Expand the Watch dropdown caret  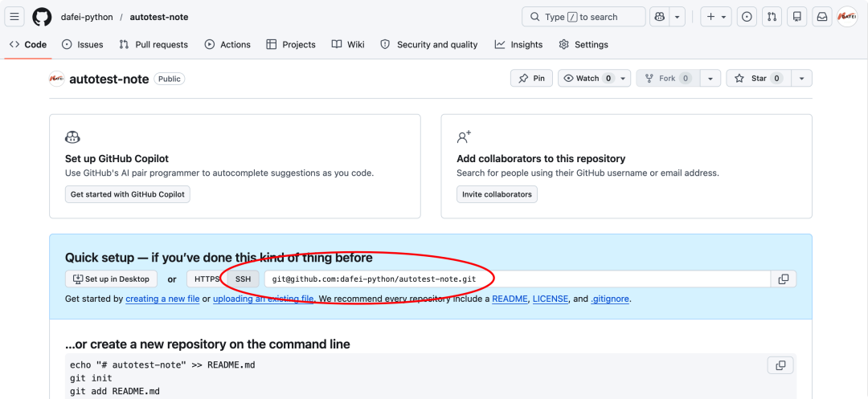(624, 79)
